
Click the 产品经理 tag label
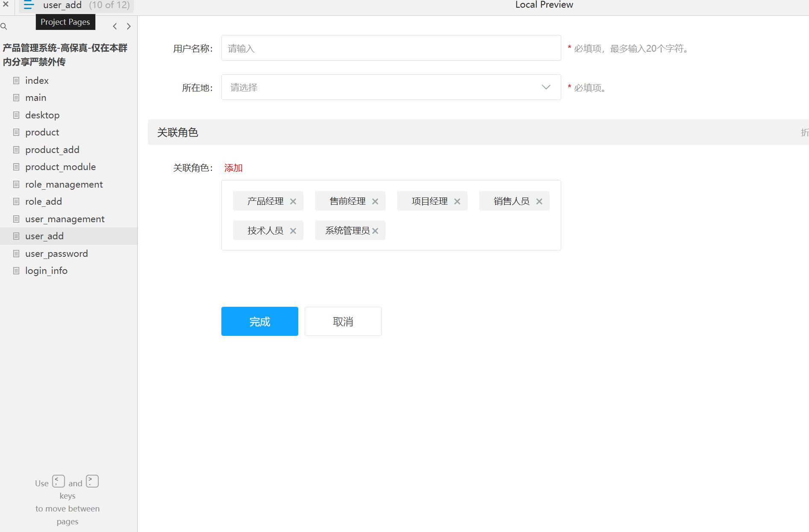(x=265, y=201)
